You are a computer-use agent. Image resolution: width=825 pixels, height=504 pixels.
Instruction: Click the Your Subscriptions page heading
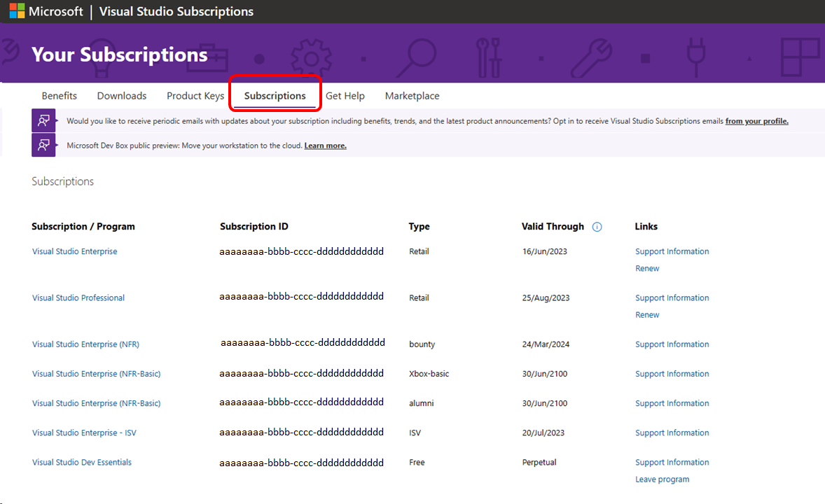point(120,55)
